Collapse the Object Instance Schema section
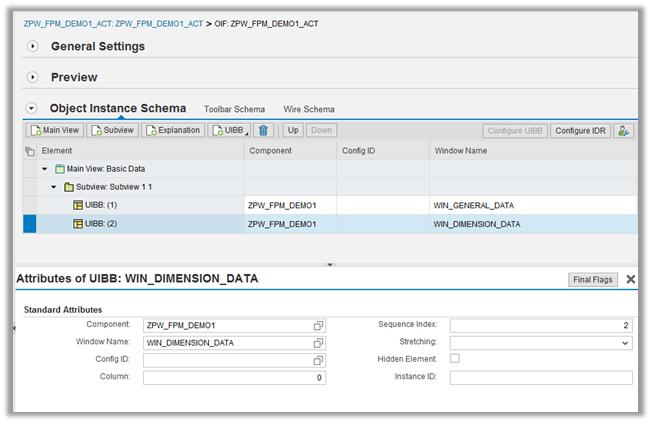 pyautogui.click(x=32, y=108)
